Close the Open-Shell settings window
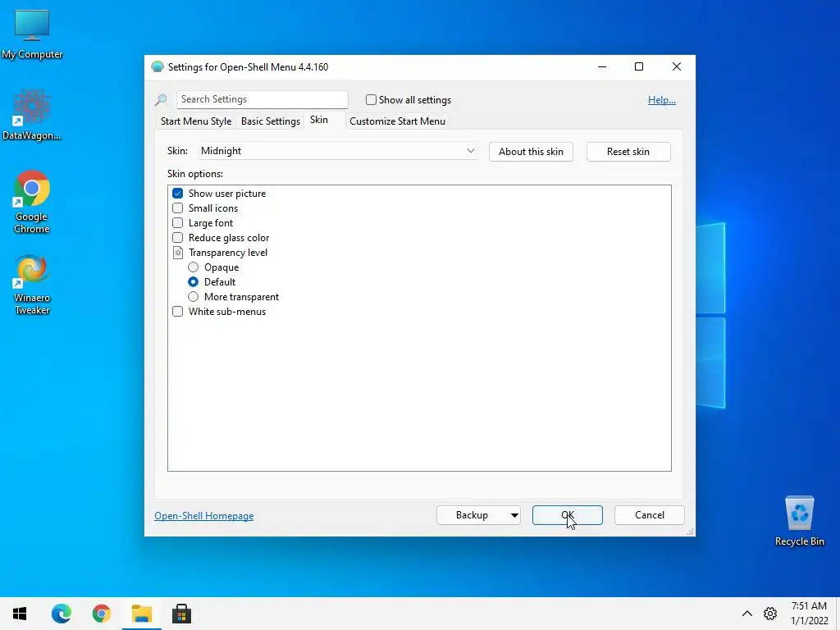840x630 pixels. [x=677, y=66]
